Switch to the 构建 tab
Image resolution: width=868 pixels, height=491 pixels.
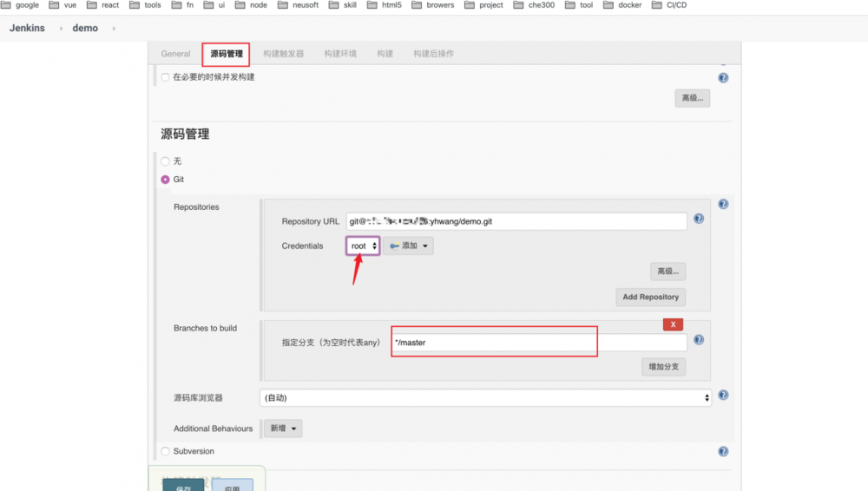(385, 54)
